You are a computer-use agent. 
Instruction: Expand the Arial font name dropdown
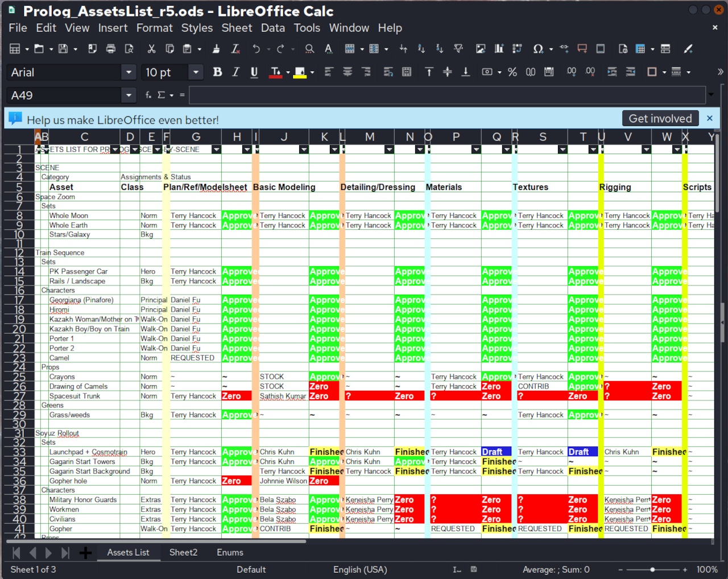pos(129,72)
